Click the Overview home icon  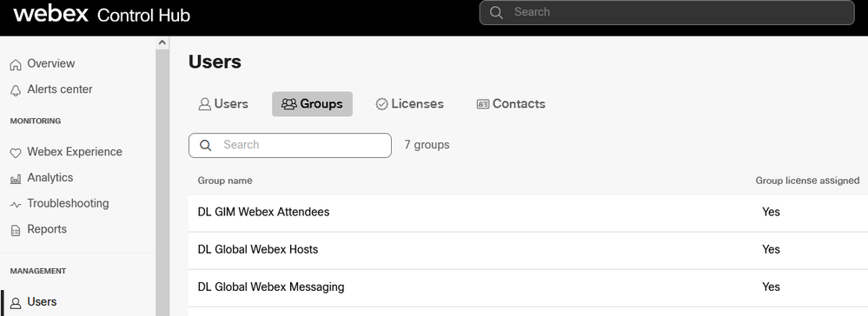[16, 64]
